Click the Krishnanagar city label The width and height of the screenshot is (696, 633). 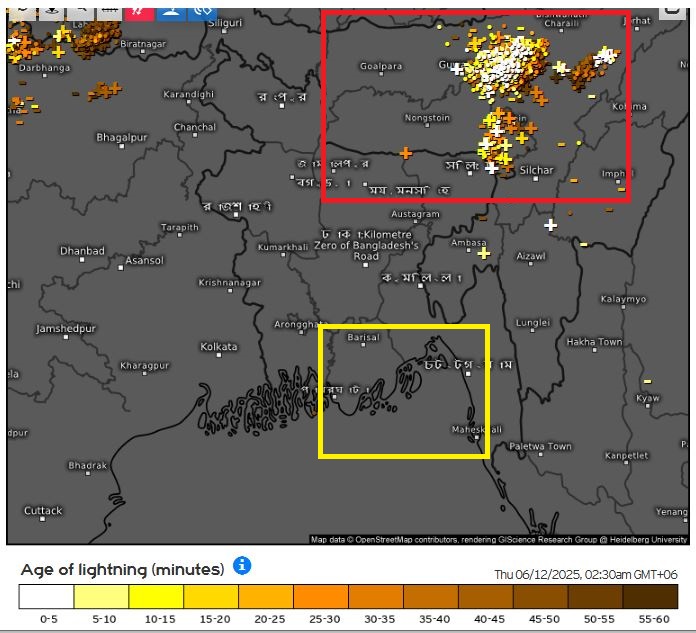tap(229, 282)
